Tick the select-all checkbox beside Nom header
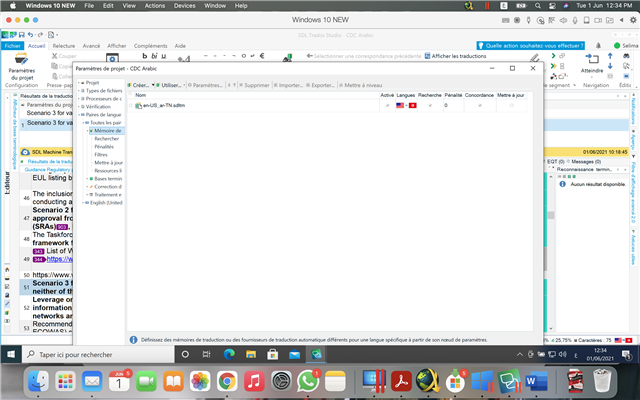640x400 pixels. [x=131, y=94]
